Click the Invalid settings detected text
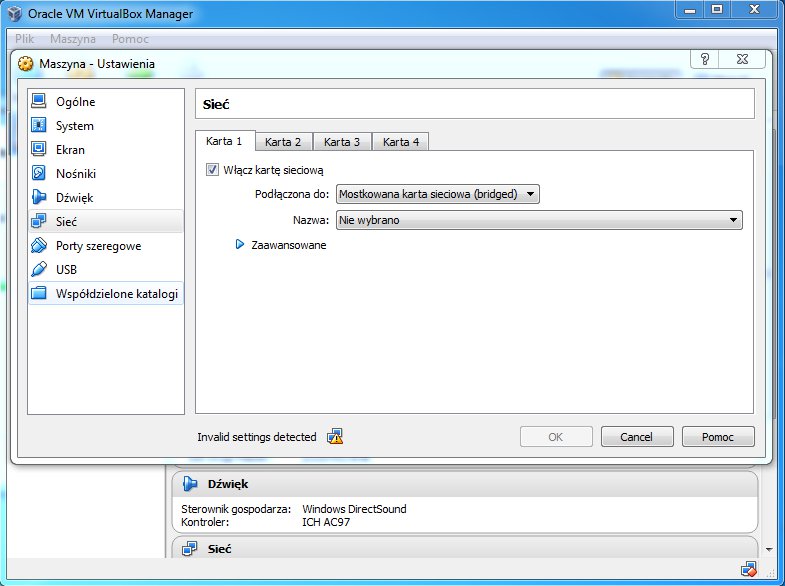 [257, 437]
